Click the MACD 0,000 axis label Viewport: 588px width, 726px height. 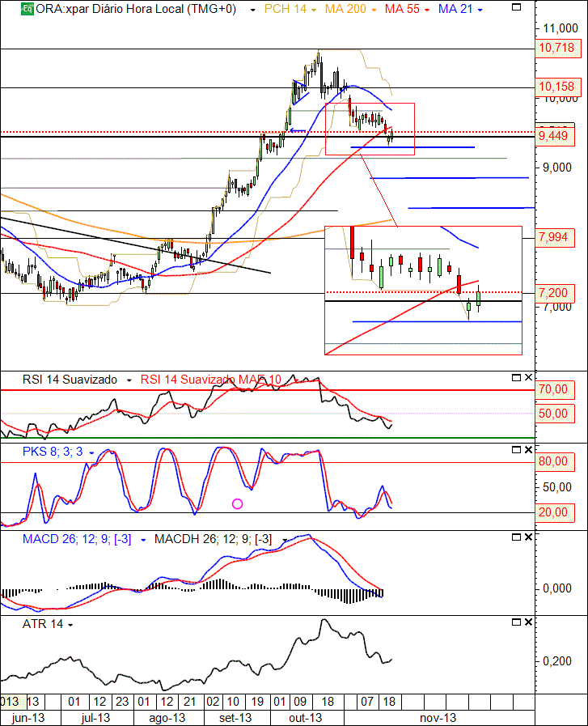pos(557,588)
